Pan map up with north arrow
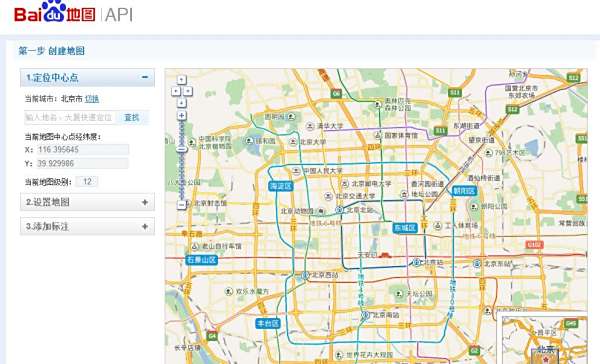Image resolution: width=600 pixels, height=364 pixels. coord(181,79)
